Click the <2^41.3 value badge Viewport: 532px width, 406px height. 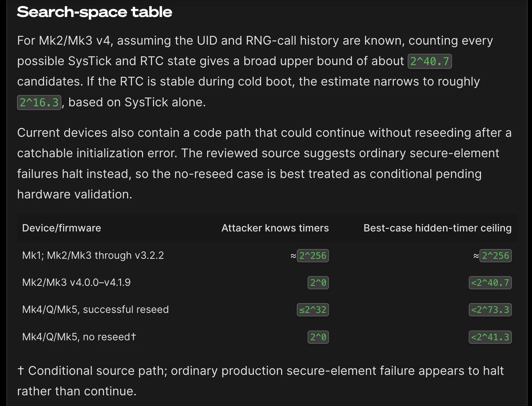[x=490, y=337]
